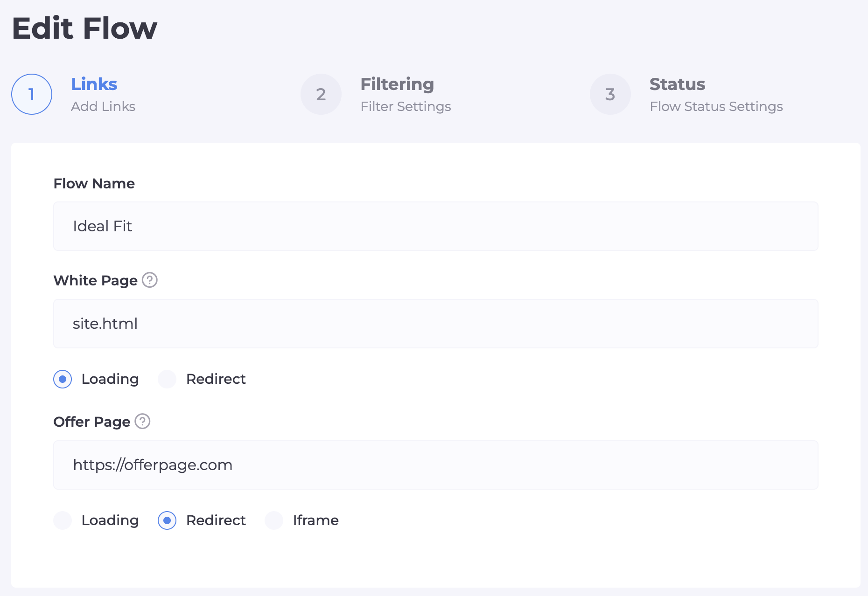This screenshot has height=596, width=868.
Task: Click the Add Links subtitle text
Action: pos(103,107)
